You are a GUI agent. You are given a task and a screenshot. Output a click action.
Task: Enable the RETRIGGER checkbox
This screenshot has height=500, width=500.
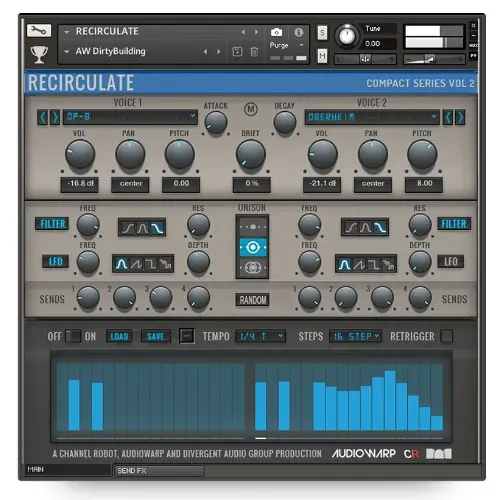[446, 336]
